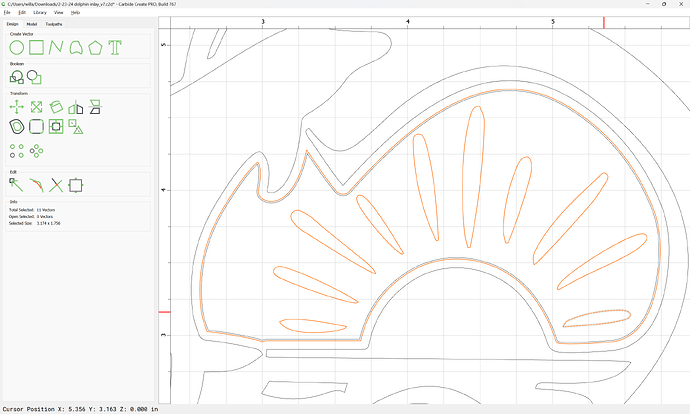This screenshot has width=690, height=414.
Task: Click the Open Selected info line
Action: (x=31, y=216)
